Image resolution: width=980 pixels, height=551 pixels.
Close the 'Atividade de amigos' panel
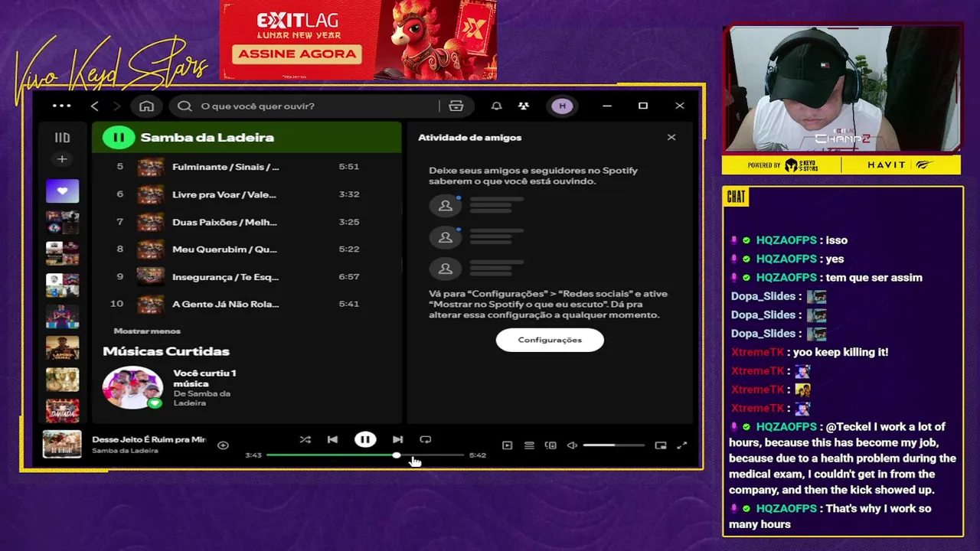click(x=671, y=137)
